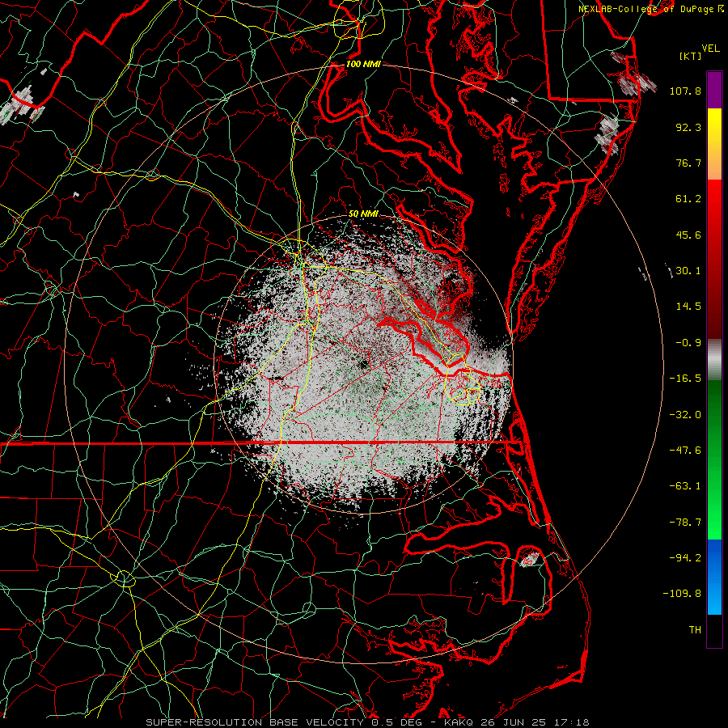Click the yellow segment of the color bar
Image resolution: width=728 pixels, height=728 pixels.
[714, 144]
